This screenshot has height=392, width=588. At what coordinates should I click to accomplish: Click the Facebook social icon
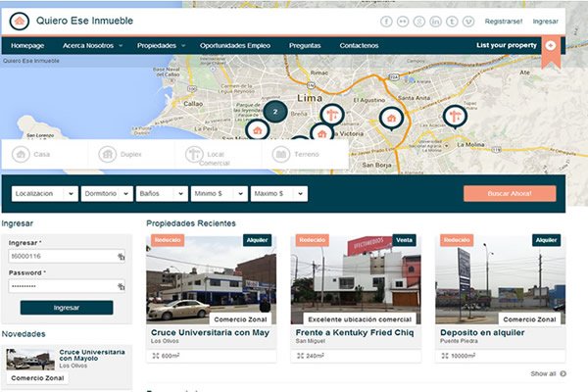(x=386, y=21)
